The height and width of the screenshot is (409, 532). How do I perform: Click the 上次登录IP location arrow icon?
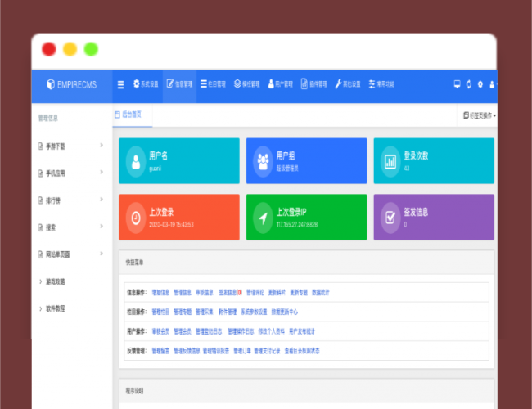pos(263,218)
